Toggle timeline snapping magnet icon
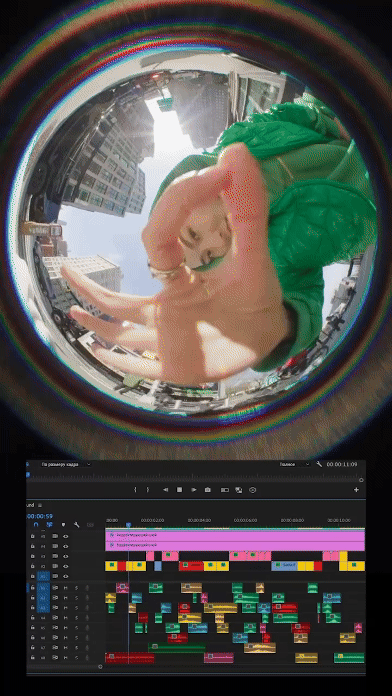Image resolution: width=392 pixels, height=696 pixels. pyautogui.click(x=36, y=525)
